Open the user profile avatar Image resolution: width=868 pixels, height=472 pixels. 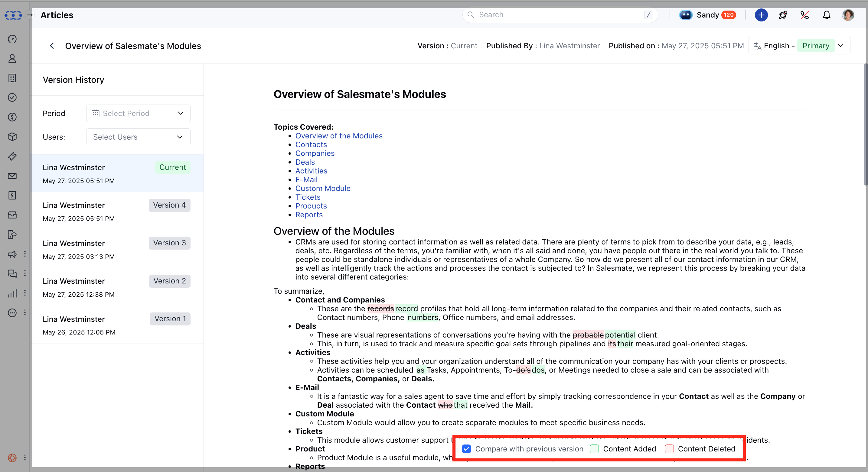coord(848,15)
